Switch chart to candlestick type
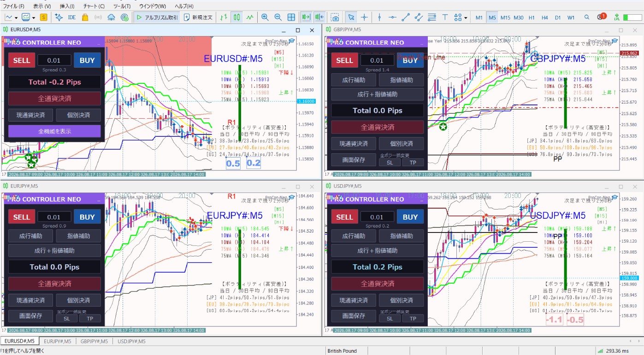 point(237,17)
